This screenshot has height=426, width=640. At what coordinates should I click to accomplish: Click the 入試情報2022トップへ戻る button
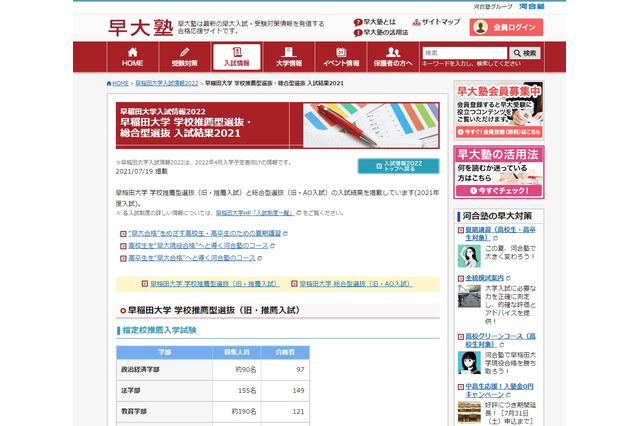(398, 166)
